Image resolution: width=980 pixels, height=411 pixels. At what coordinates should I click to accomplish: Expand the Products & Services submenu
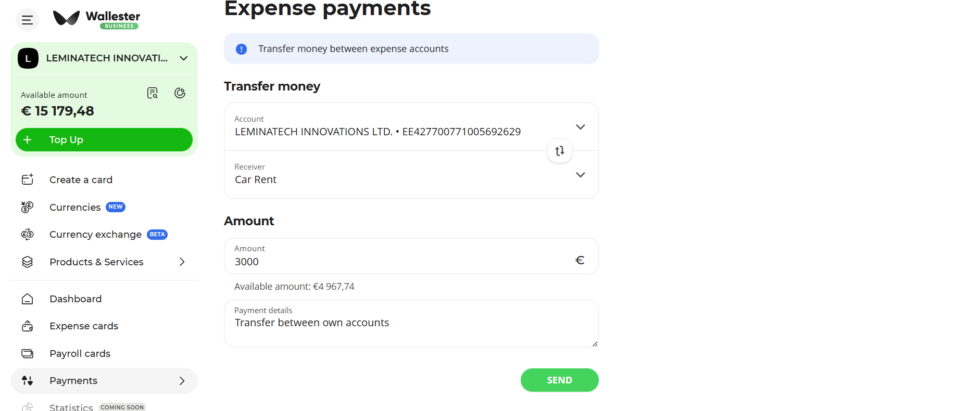coord(182,262)
